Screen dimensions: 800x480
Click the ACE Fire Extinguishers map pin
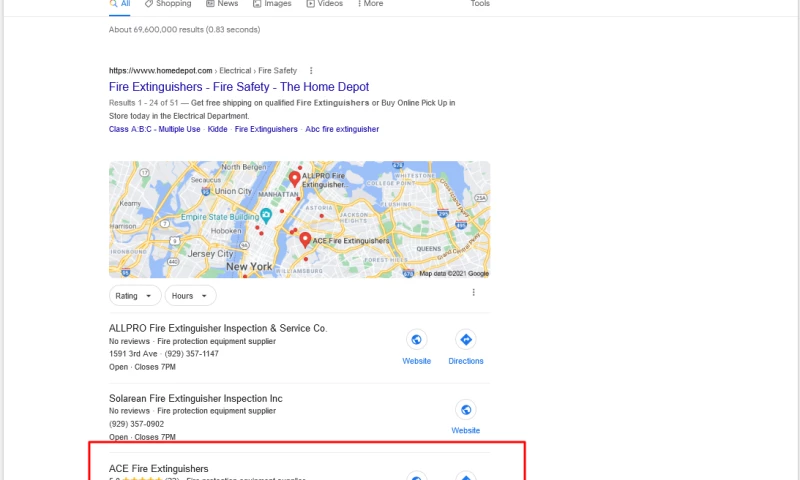coord(305,240)
